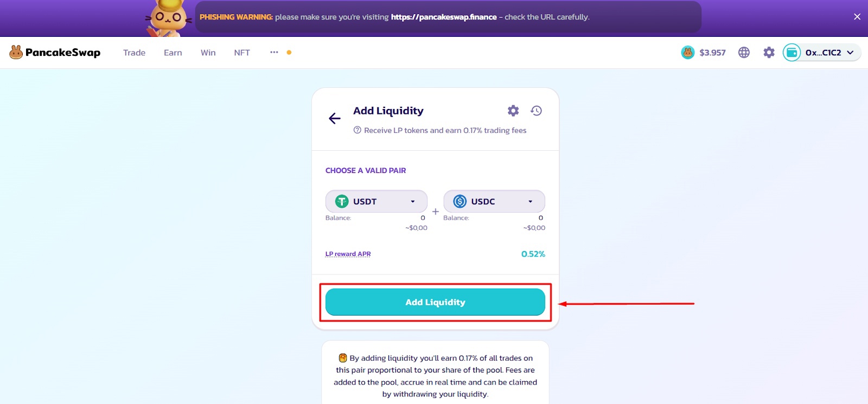868x404 pixels.
Task: Open liquidity settings gear icon
Action: [x=513, y=111]
